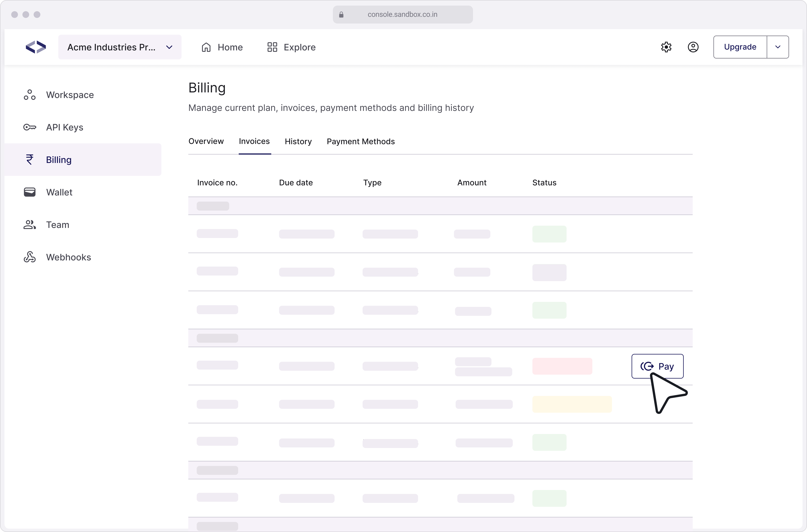Click the rupee Billing icon

(x=30, y=160)
